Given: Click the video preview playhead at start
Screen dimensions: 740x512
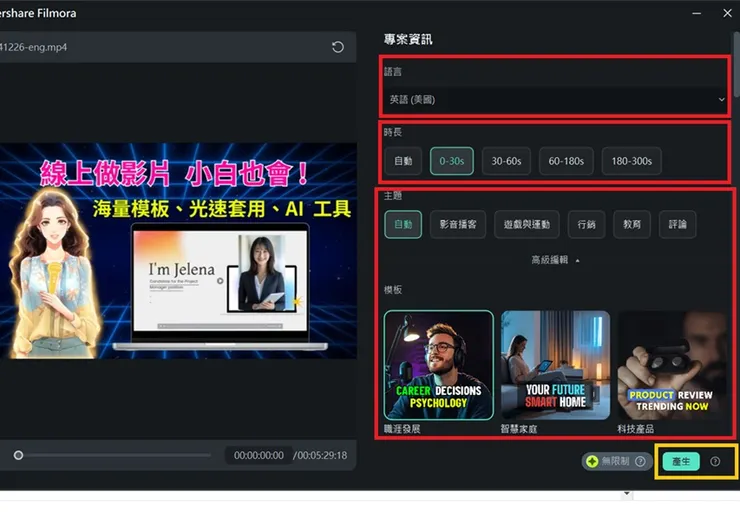Looking at the screenshot, I should click(x=18, y=455).
